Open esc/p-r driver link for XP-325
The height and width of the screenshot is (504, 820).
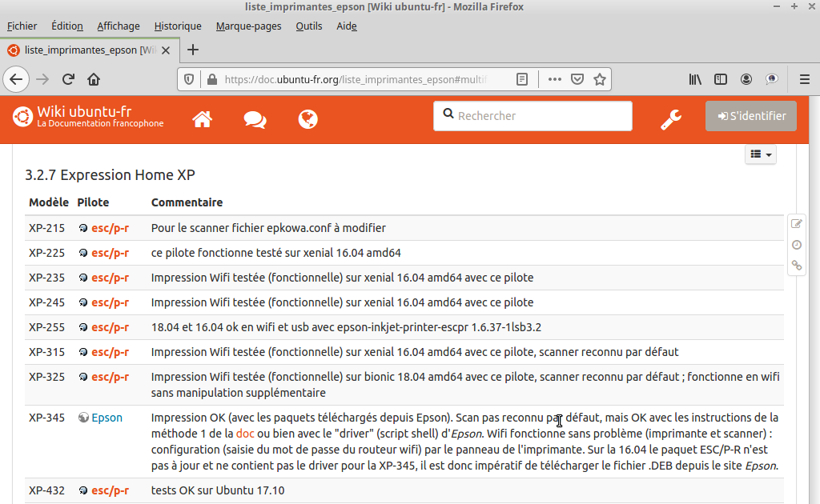coord(110,377)
